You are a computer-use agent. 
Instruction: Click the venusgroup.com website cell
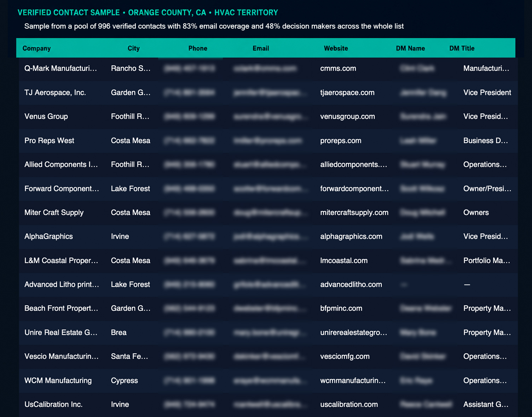pyautogui.click(x=347, y=117)
